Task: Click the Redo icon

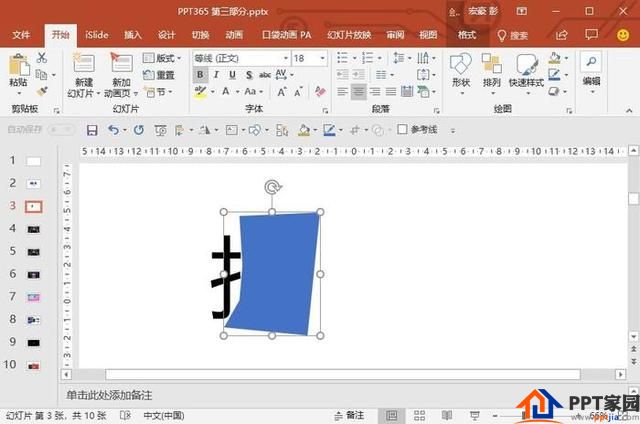Action: click(139, 130)
